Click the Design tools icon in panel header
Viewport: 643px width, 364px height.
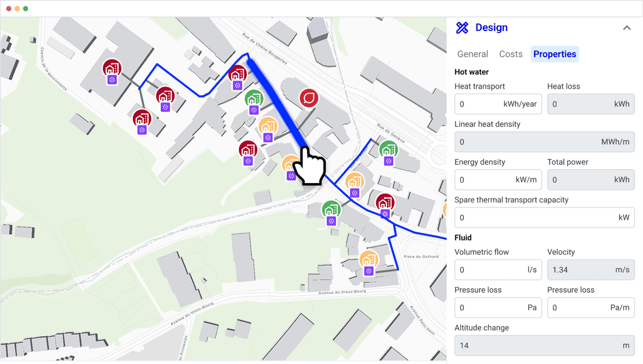(462, 28)
